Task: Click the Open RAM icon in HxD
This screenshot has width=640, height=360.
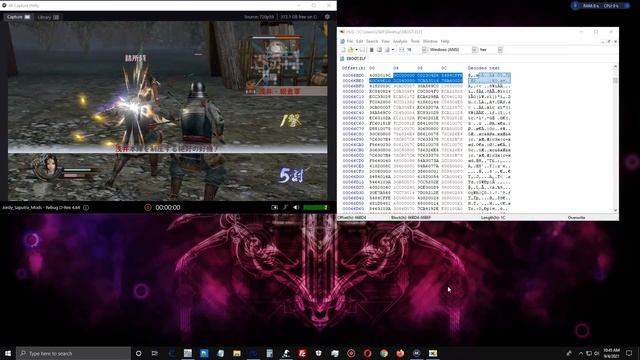Action: (x=371, y=50)
